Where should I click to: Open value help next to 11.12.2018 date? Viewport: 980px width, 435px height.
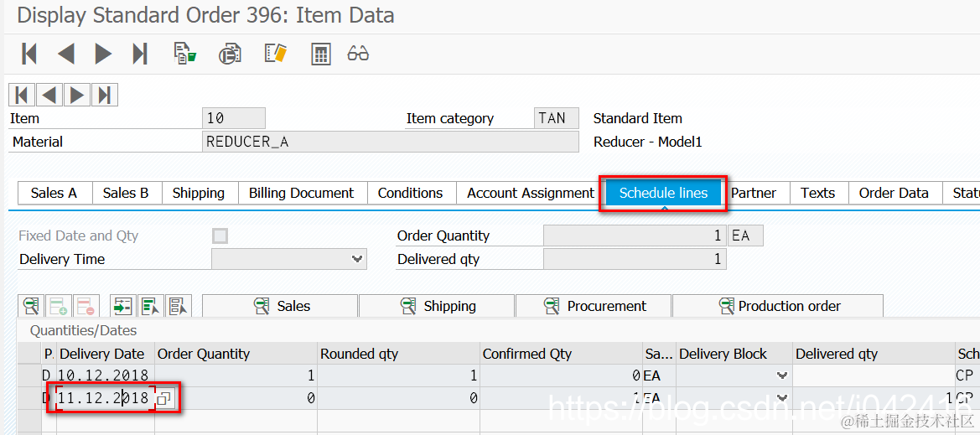tap(164, 398)
